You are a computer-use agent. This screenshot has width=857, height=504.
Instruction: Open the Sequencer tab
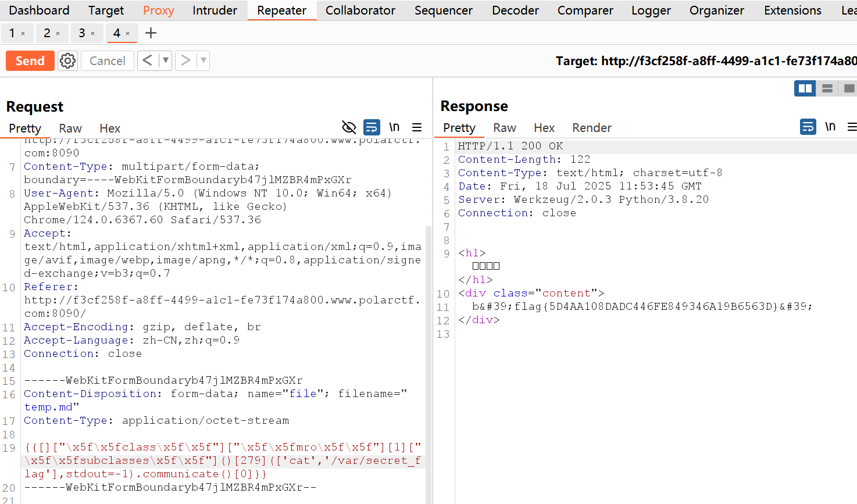tap(444, 10)
